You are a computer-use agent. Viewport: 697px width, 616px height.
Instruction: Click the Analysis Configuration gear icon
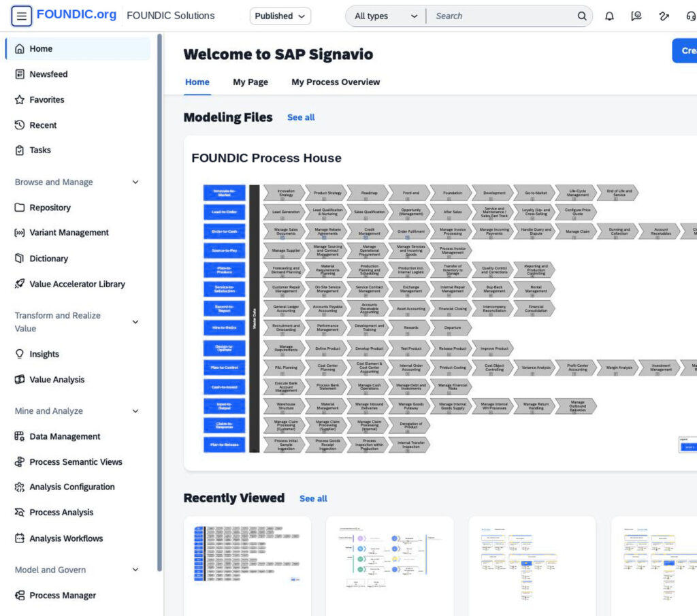click(20, 487)
